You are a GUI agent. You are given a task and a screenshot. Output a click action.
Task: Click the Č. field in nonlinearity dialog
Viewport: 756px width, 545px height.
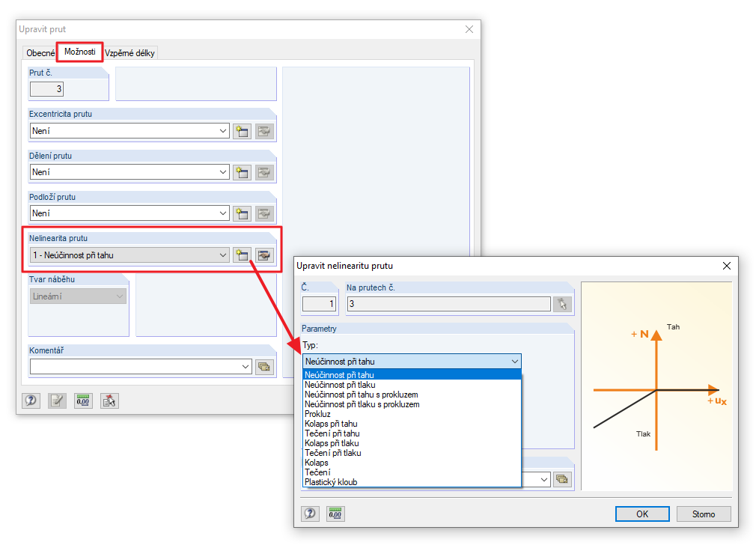point(319,304)
